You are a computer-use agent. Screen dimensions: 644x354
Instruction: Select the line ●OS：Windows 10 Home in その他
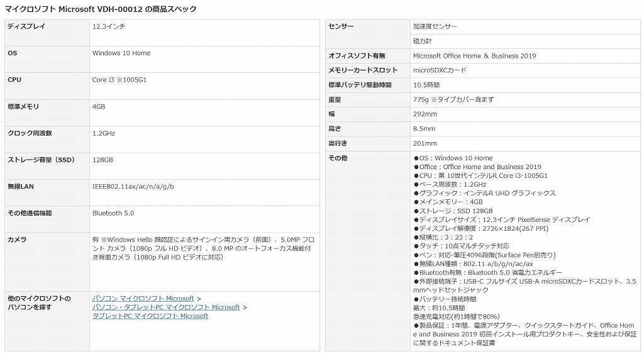point(453,158)
